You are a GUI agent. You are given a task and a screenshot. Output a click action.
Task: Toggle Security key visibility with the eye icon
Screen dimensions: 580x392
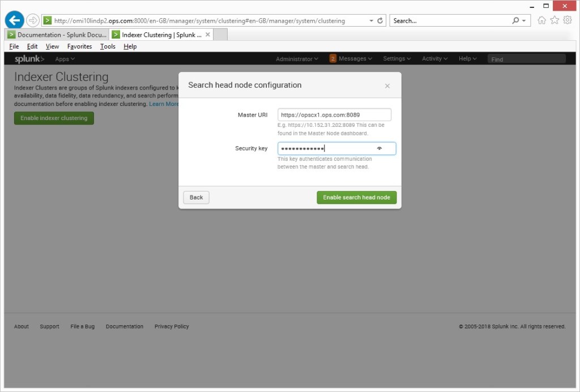(x=379, y=148)
